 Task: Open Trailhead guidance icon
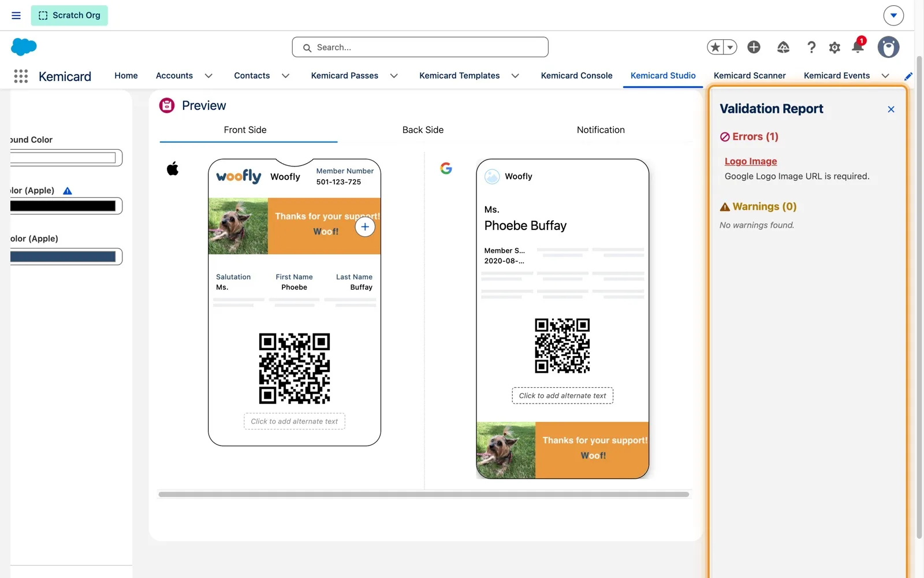[x=783, y=47]
